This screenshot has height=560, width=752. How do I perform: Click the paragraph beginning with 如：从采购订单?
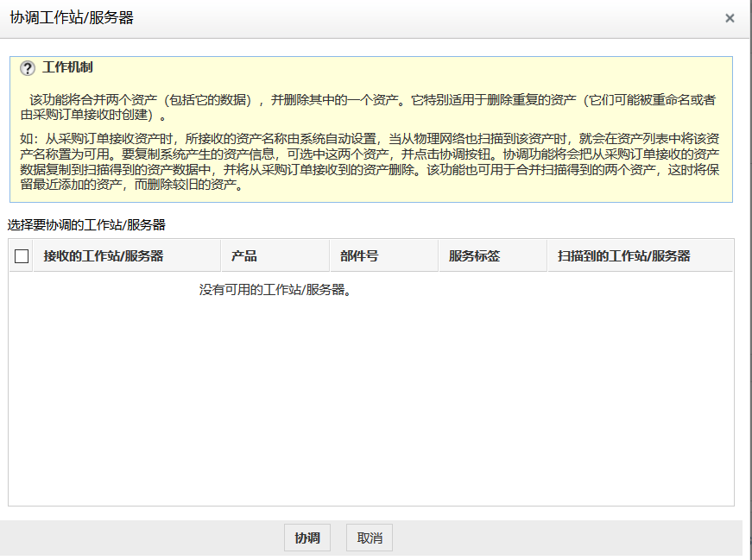[x=371, y=162]
